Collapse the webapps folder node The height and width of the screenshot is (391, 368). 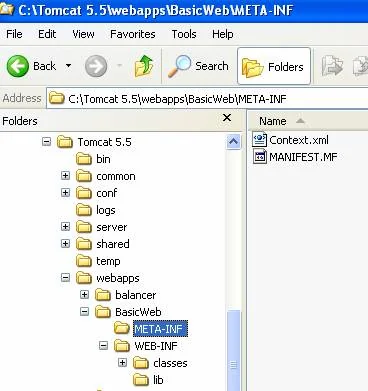pyautogui.click(x=65, y=278)
